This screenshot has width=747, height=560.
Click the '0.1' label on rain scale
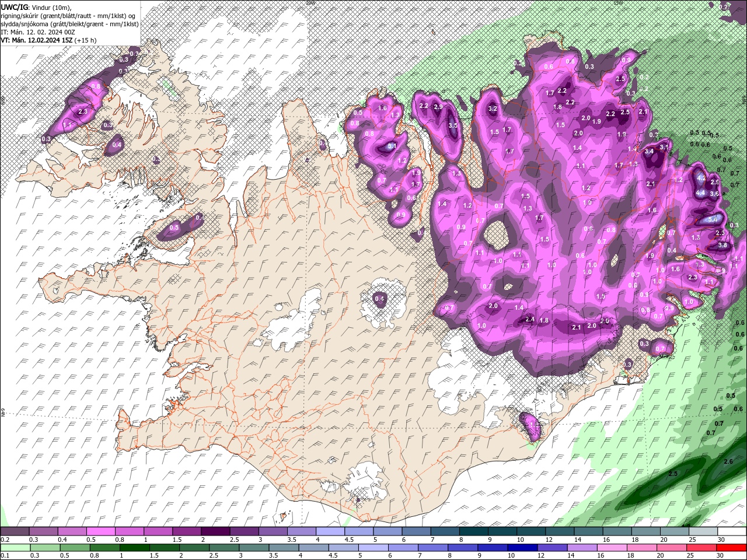(4, 556)
